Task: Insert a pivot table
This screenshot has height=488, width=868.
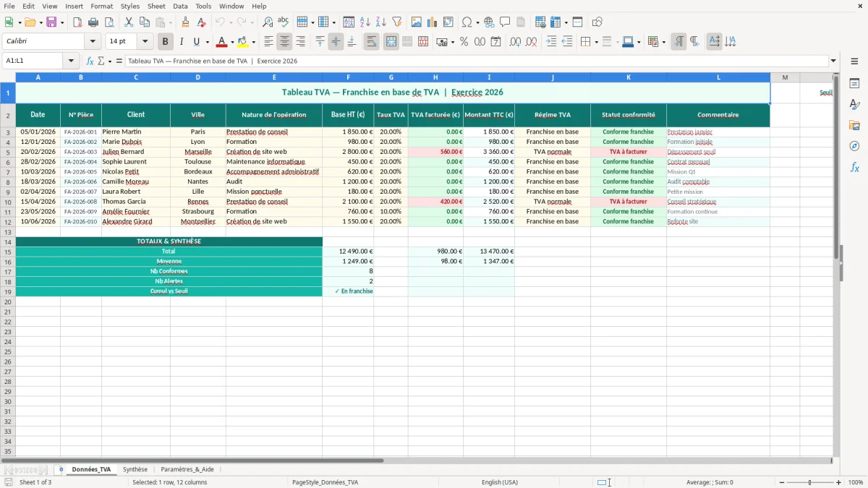Action: (x=448, y=22)
